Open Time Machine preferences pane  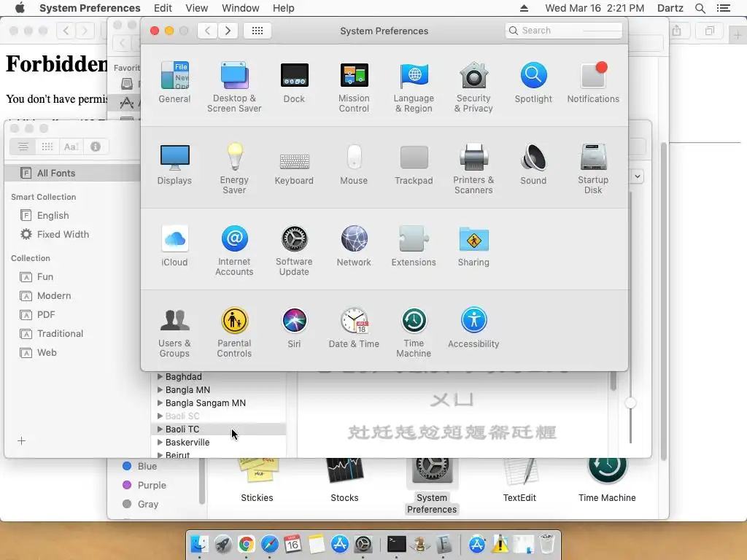[414, 332]
